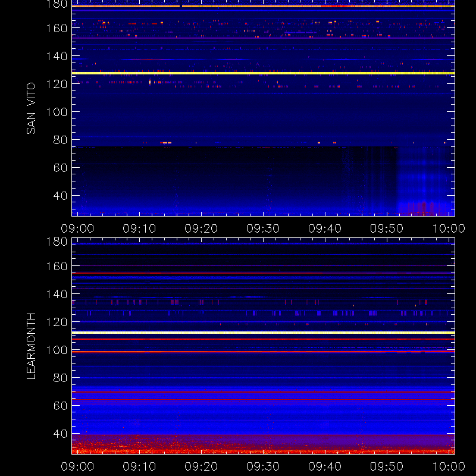Click 09:40 under the LEARMONTH plot
This screenshot has height=476, width=476.
click(x=325, y=466)
